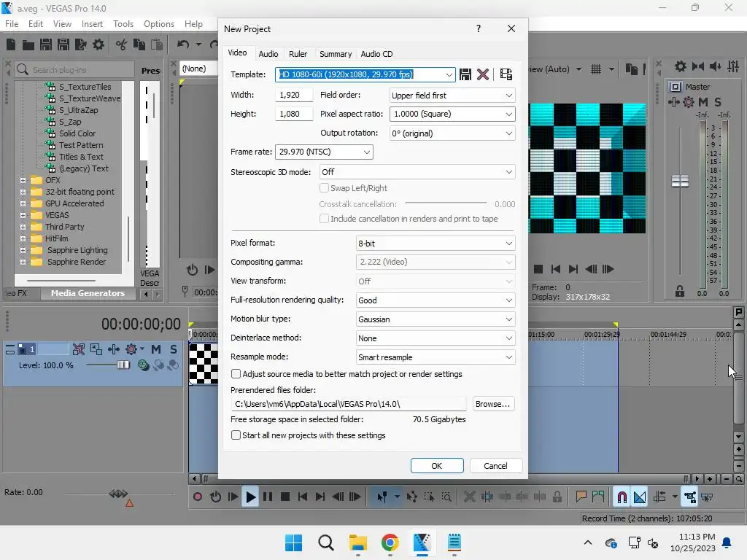Click the Cut scissors toolbar icon

(122, 44)
